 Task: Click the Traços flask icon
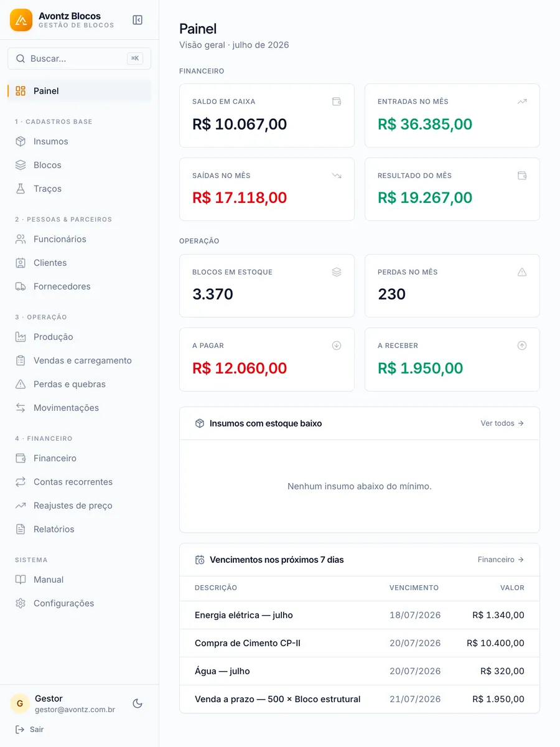coord(21,189)
